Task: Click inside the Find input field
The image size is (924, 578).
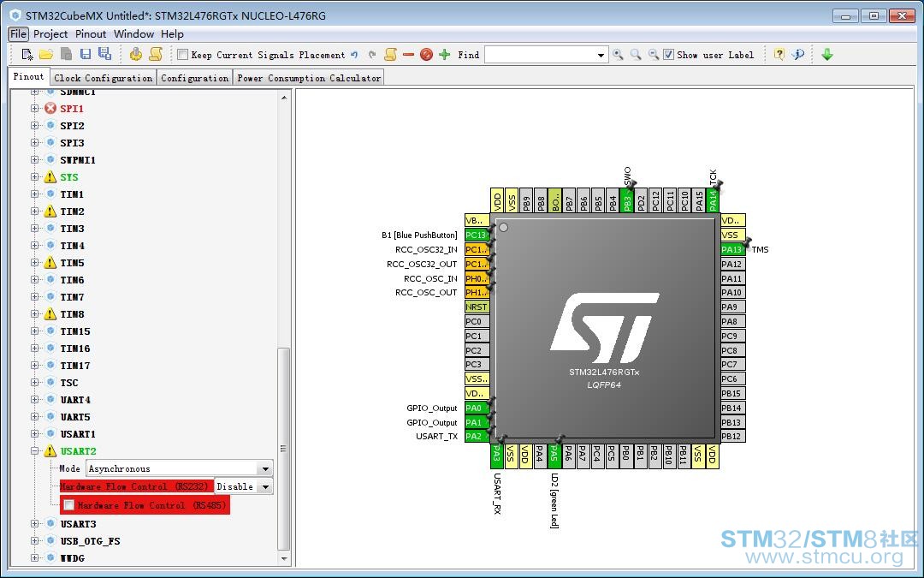Action: click(x=539, y=55)
